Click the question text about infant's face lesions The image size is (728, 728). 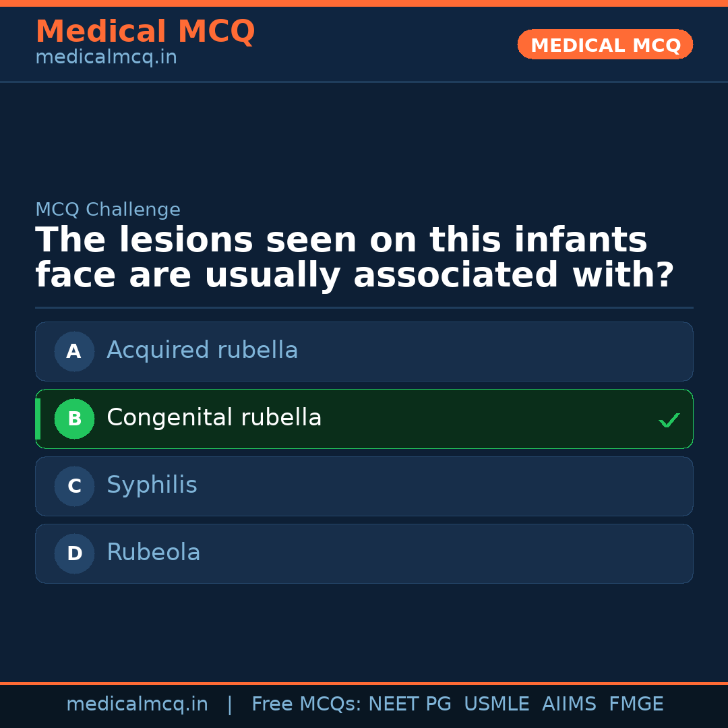coord(355,257)
